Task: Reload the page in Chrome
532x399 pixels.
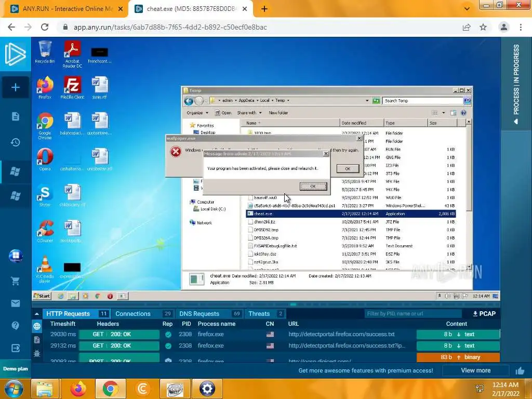Action: point(45,27)
